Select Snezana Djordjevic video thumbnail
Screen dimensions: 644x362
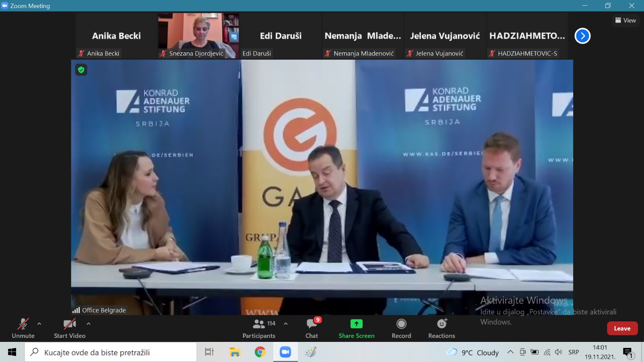198,36
